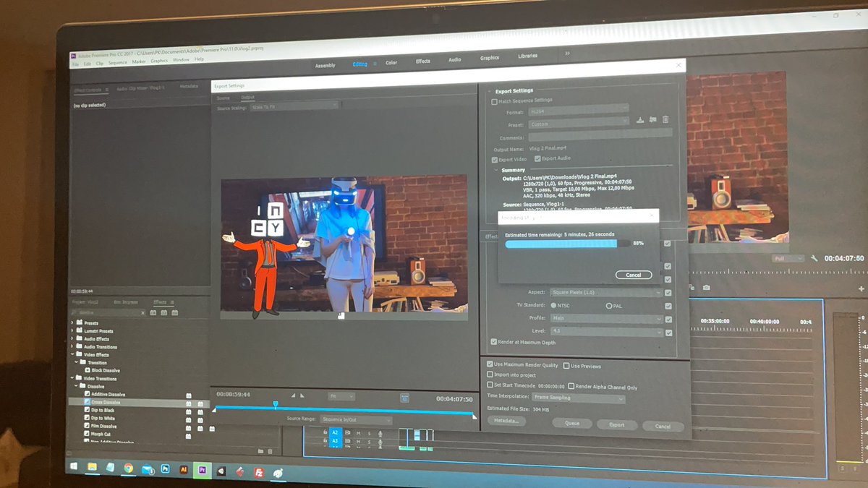The width and height of the screenshot is (868, 488).
Task: Clear the effects search field
Action: click(144, 312)
